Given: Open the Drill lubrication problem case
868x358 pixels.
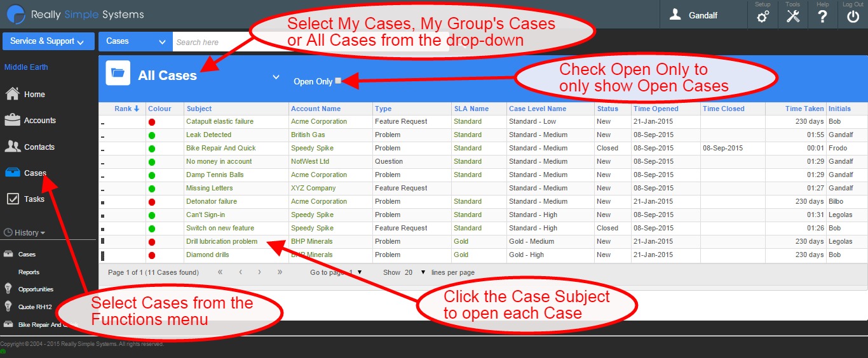Looking at the screenshot, I should click(x=222, y=241).
